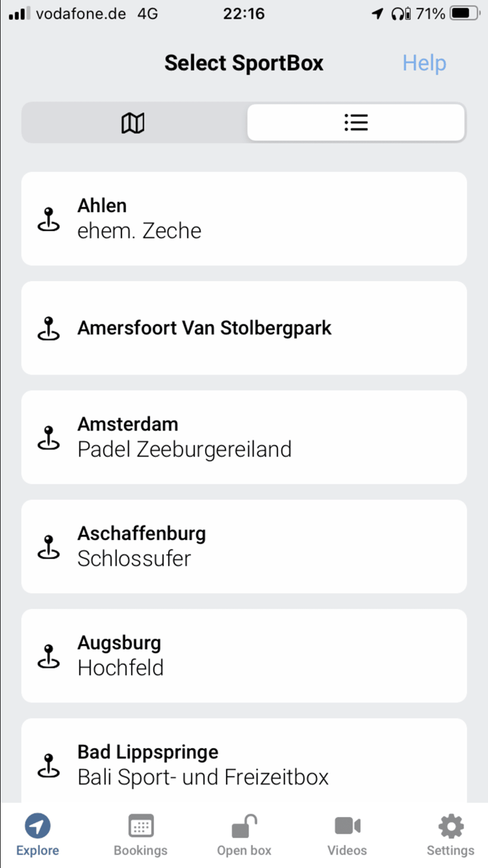Open the Aschaffenburg Schlossufer entry
The height and width of the screenshot is (868, 488).
244,546
